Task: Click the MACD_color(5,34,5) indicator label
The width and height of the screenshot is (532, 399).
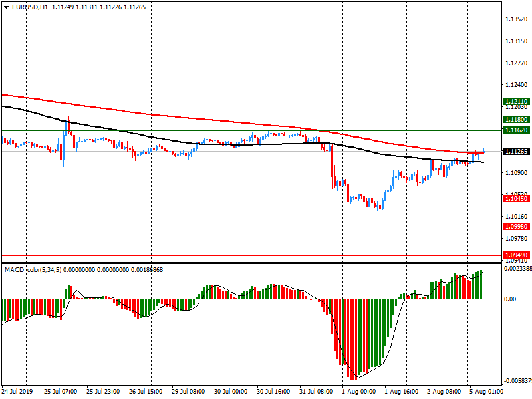Action: (33, 270)
